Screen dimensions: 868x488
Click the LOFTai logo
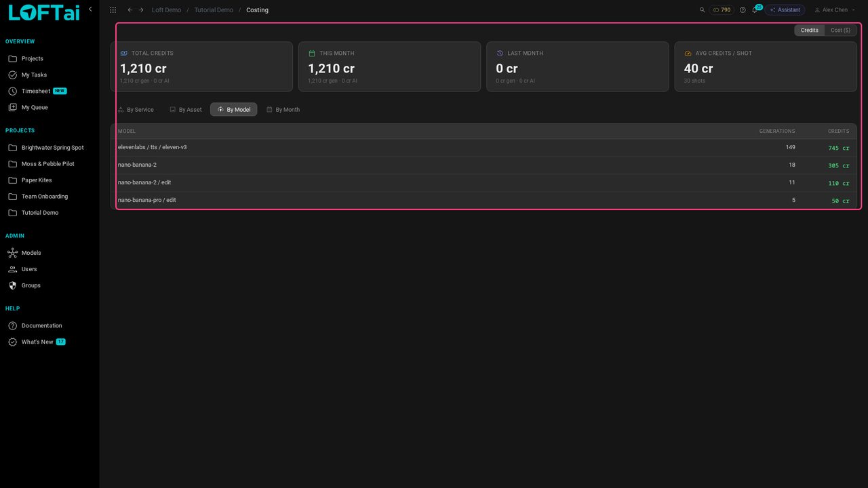tap(43, 12)
